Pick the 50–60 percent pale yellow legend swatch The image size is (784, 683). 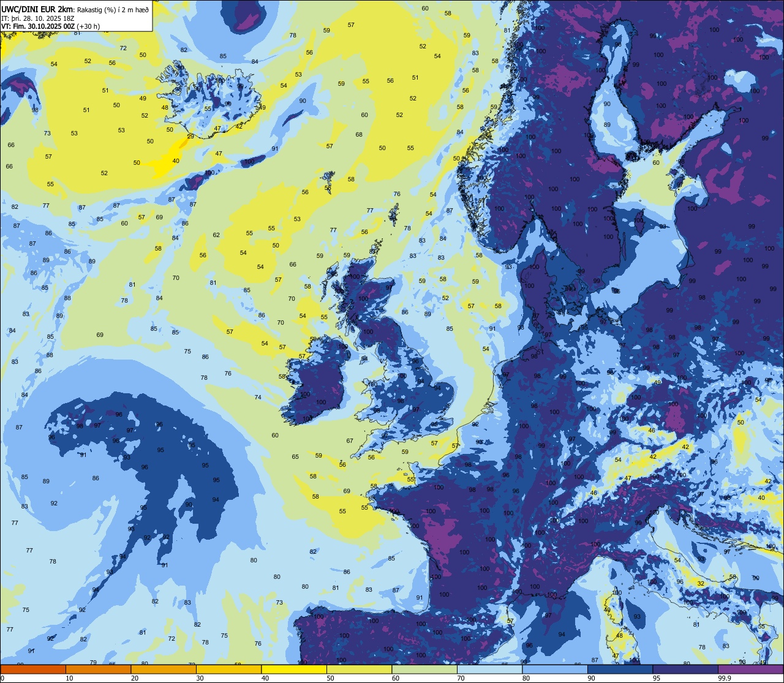[359, 669]
